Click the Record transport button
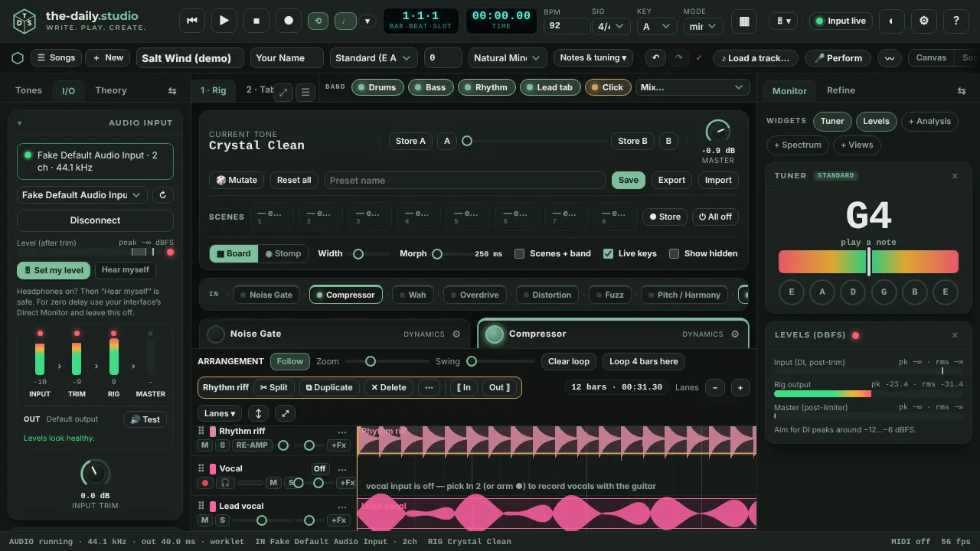 [x=289, y=21]
